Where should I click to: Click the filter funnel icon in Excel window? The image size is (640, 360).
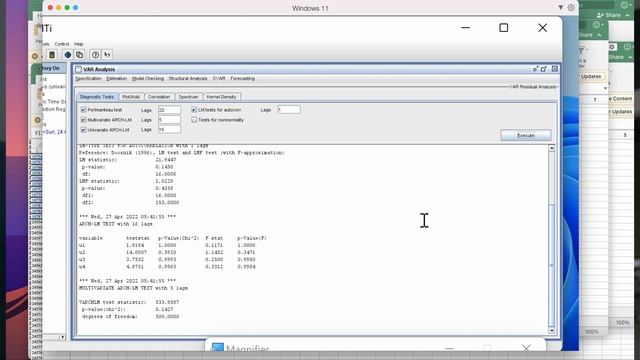point(582,51)
